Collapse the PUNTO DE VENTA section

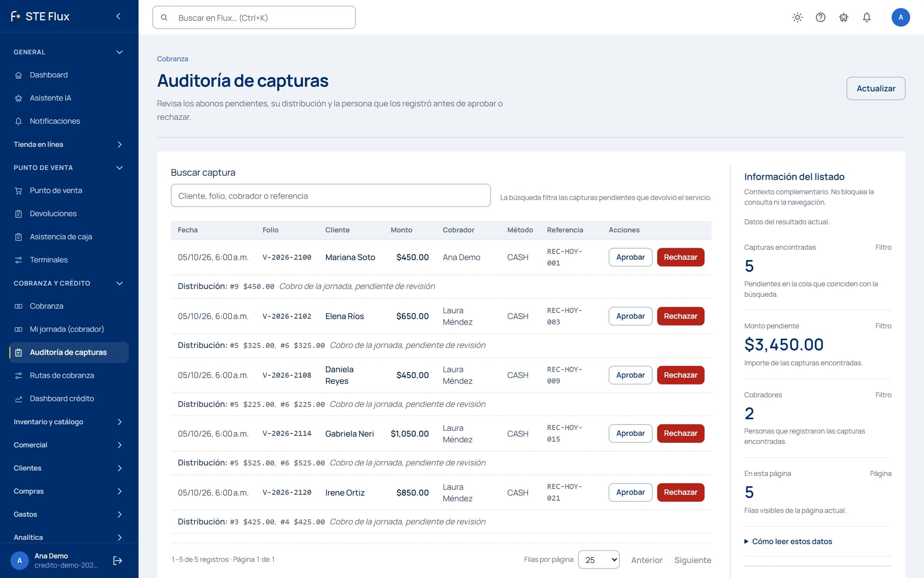point(69,168)
